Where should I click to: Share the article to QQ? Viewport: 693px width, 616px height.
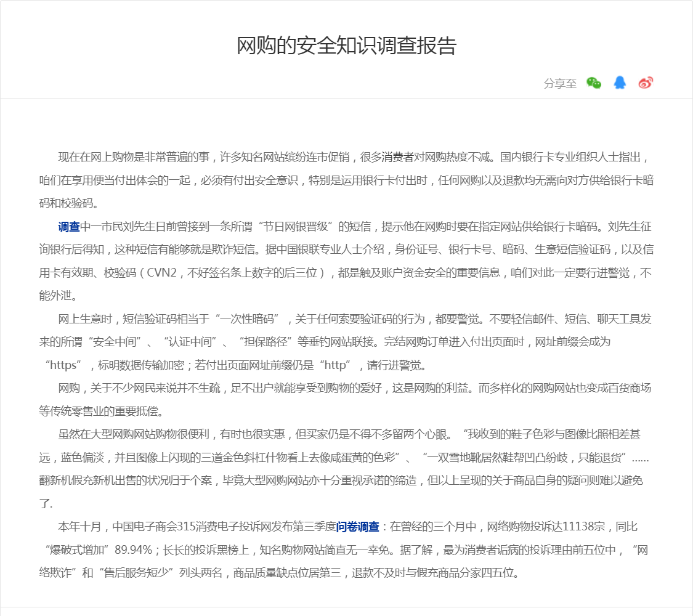click(x=620, y=83)
